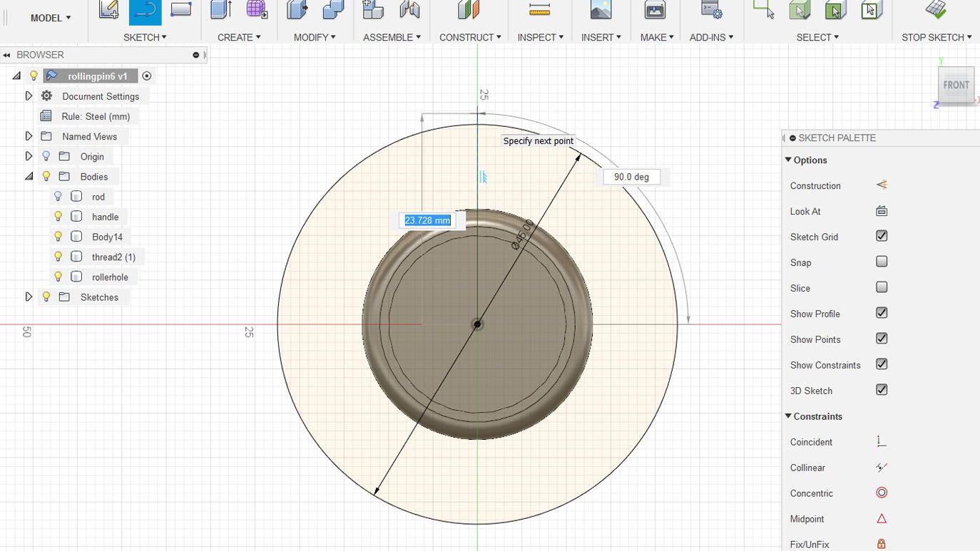Viewport: 980px width, 551px height.
Task: Open the ASSEMBLE menu
Action: pyautogui.click(x=392, y=37)
